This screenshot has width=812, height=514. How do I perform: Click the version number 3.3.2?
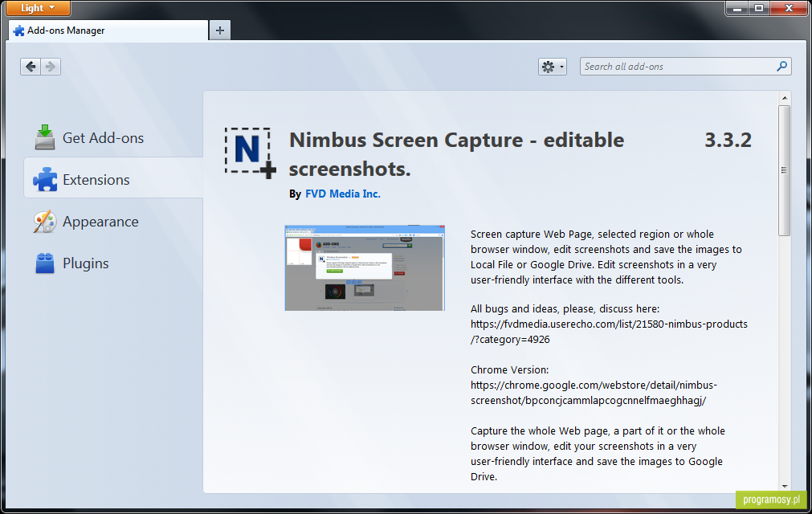[728, 141]
